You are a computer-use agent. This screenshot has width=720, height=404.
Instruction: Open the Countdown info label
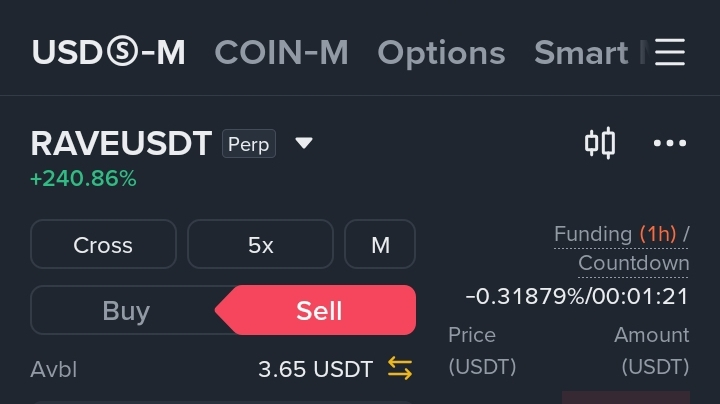click(634, 264)
